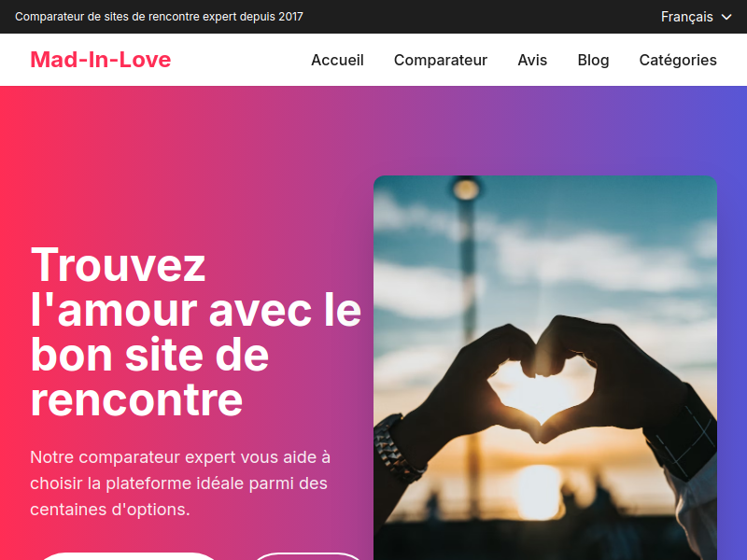Open the Français language dropdown
The image size is (747, 560).
tap(696, 17)
